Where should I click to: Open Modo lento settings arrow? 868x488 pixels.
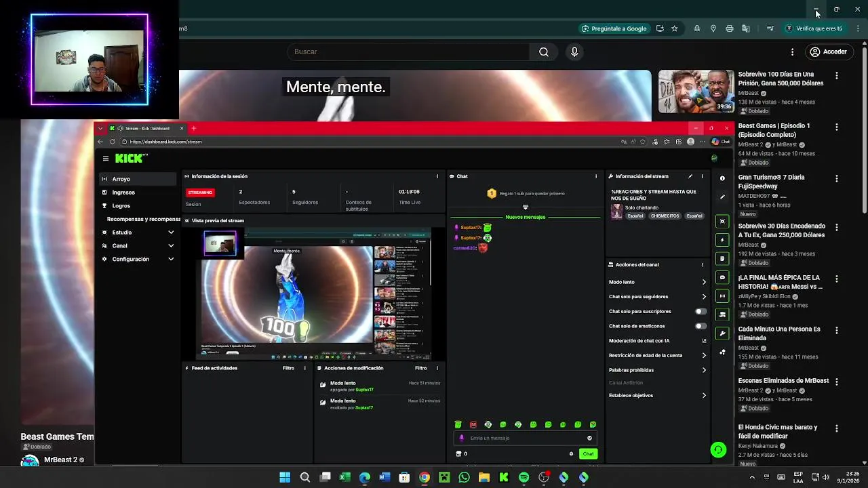pos(704,282)
